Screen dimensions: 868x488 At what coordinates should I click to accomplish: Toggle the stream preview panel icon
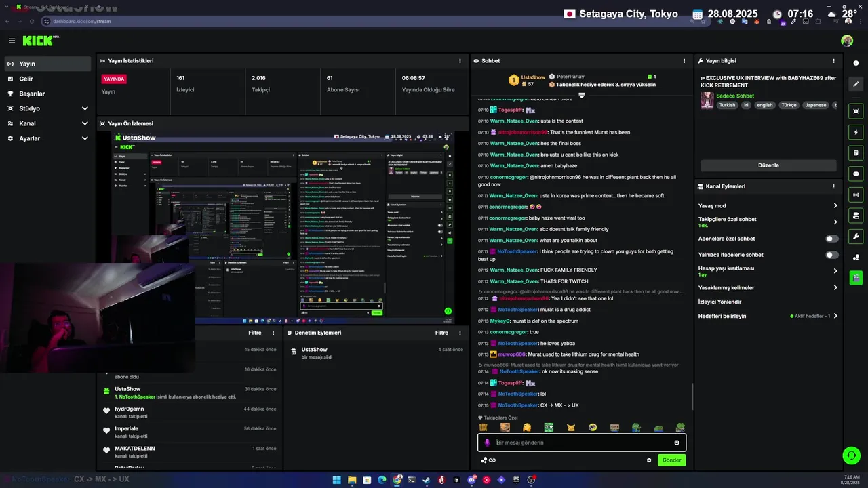856,110
